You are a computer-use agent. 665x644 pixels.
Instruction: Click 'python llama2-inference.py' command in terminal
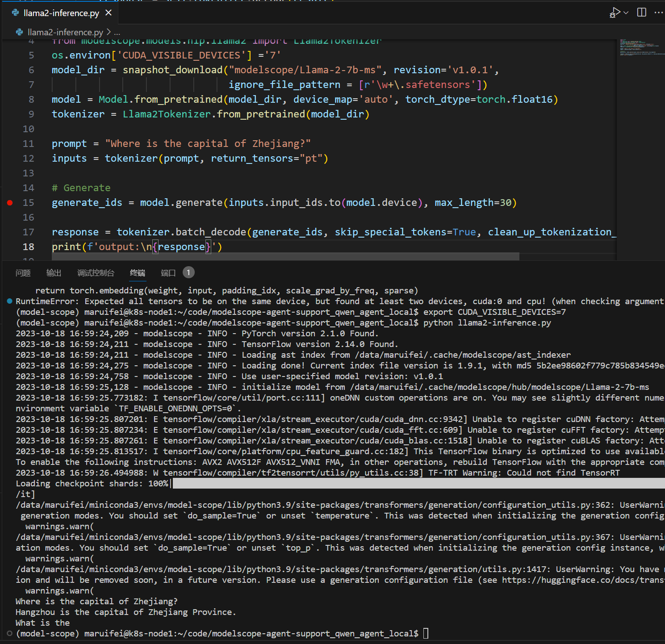487,322
